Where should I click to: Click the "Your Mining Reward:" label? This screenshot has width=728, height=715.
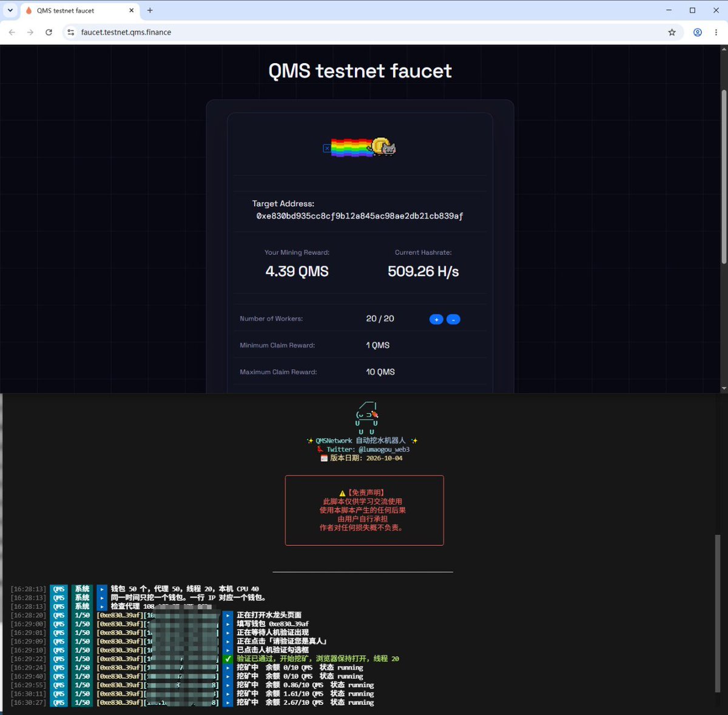(297, 252)
